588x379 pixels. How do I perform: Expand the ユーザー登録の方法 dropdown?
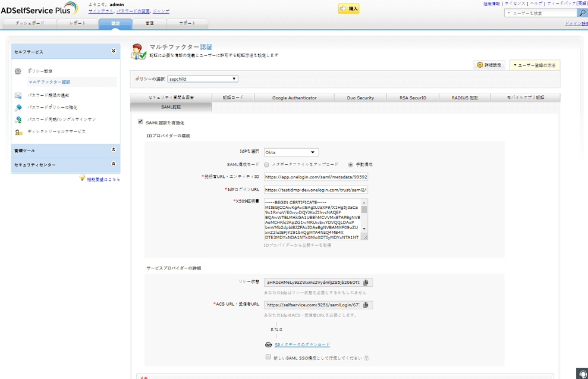[x=534, y=65]
